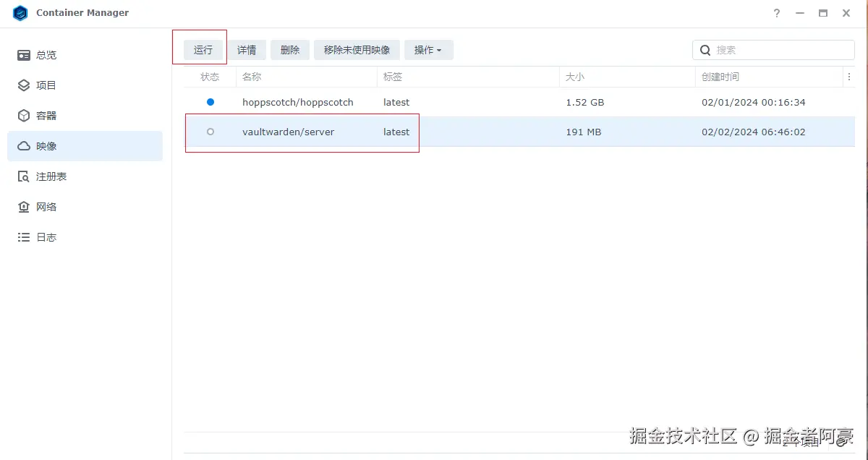
Task: Click the 运行 run button
Action: [203, 50]
